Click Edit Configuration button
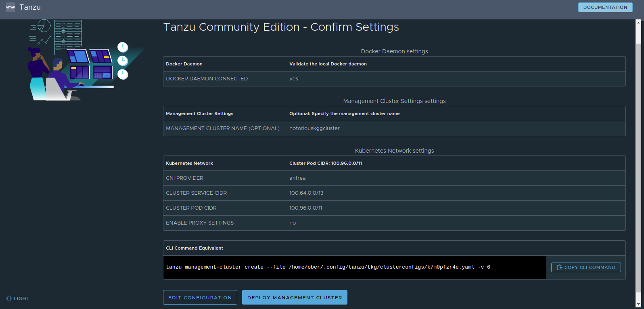 pyautogui.click(x=200, y=297)
